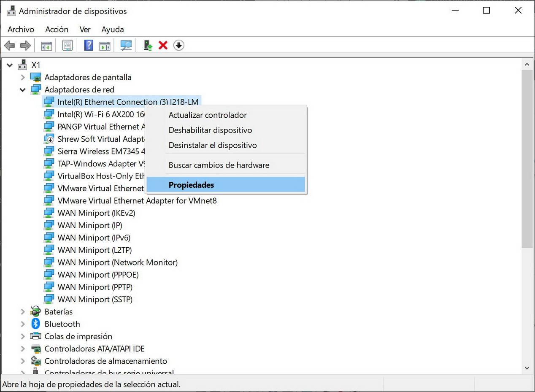
Task: Click the update driver toolbar icon
Action: (148, 45)
